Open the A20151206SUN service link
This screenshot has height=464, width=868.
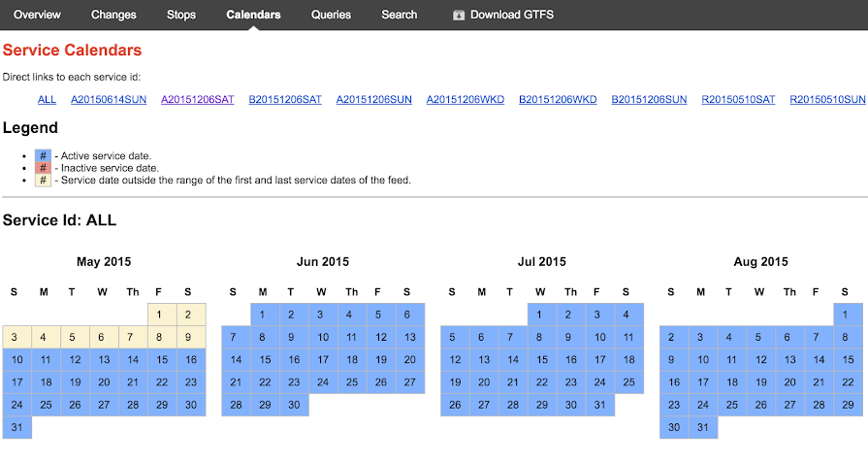(374, 100)
